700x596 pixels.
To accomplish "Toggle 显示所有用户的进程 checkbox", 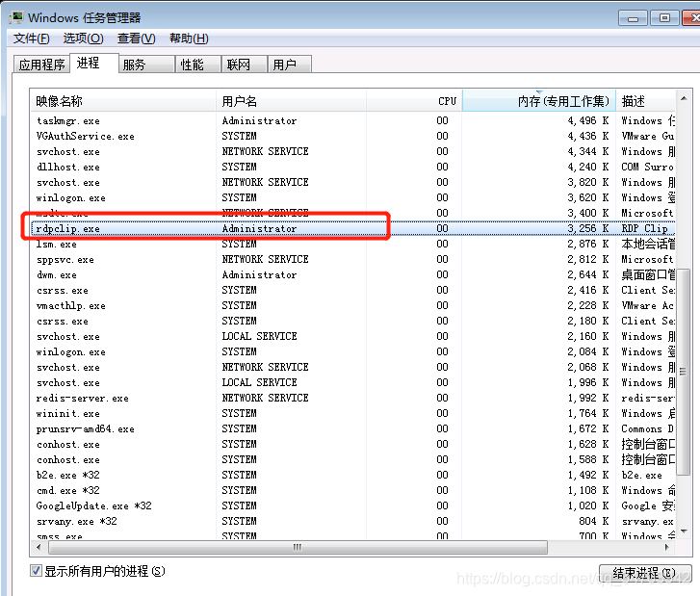I will point(36,571).
